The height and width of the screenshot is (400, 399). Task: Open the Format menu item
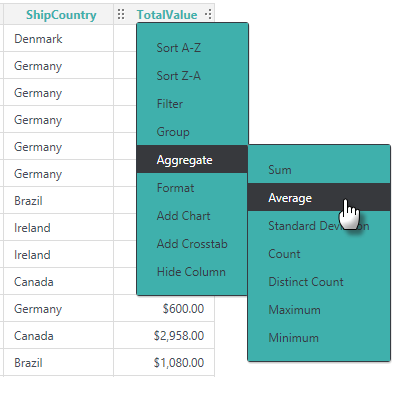[x=192, y=188]
